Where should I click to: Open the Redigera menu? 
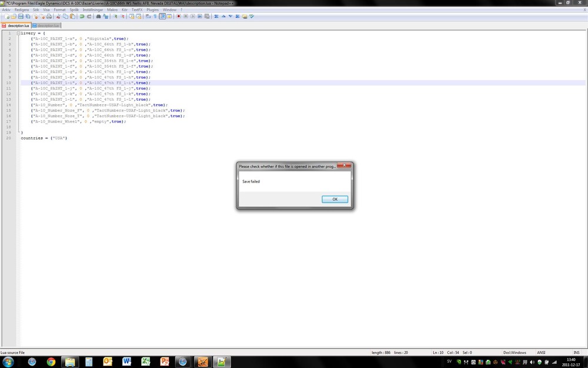[x=22, y=10]
